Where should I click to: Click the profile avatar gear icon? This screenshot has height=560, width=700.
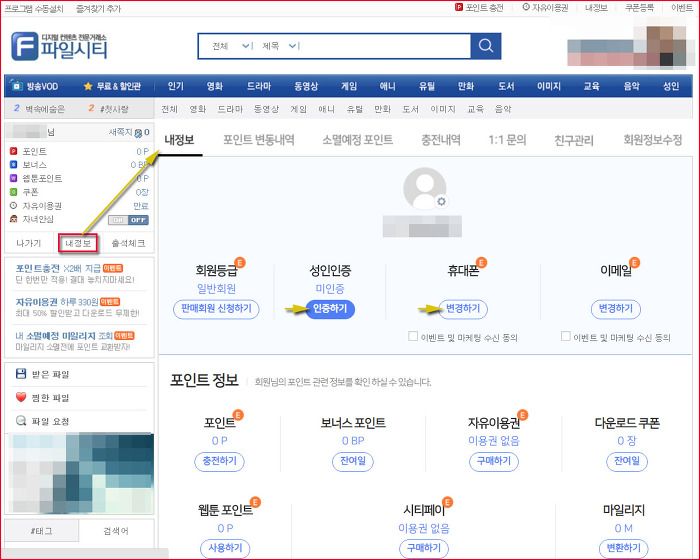pos(441,201)
